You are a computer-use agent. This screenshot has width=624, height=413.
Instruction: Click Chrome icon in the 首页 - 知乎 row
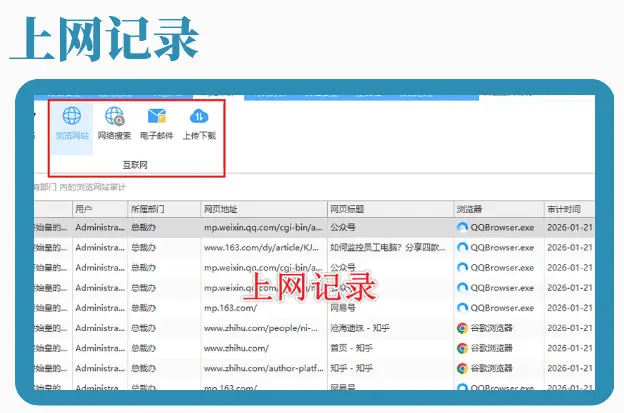click(462, 348)
